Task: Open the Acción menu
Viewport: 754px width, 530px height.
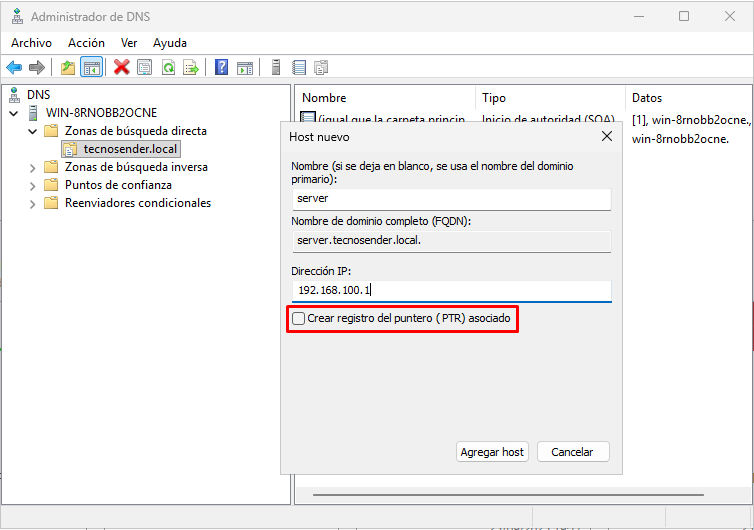Action: click(86, 43)
